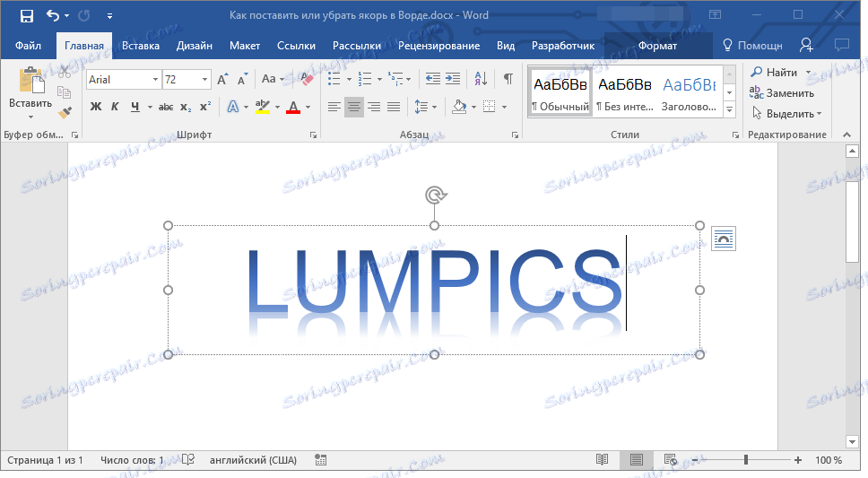
Task: Decrease paragraph indent
Action: [433, 79]
